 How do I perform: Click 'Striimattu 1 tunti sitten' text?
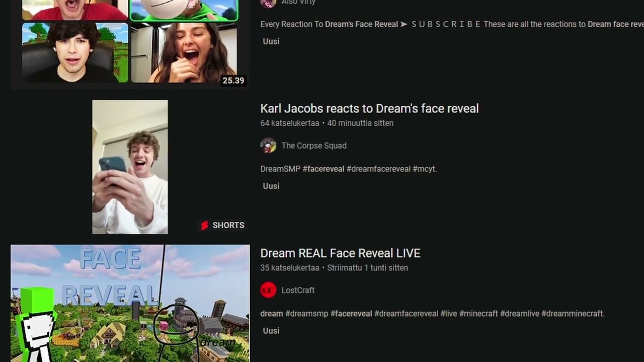[367, 268]
